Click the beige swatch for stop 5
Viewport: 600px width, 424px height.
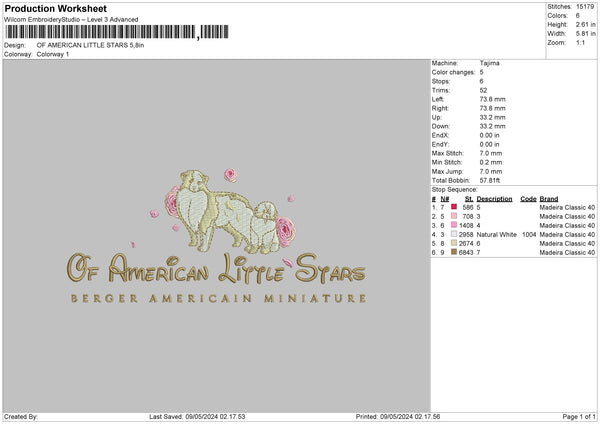click(454, 243)
